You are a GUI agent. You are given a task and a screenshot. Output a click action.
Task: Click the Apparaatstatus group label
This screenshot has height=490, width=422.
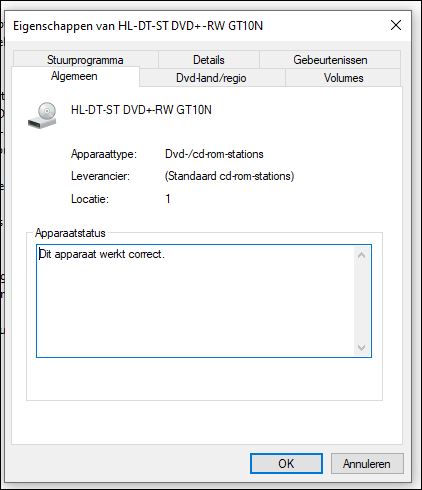click(70, 233)
